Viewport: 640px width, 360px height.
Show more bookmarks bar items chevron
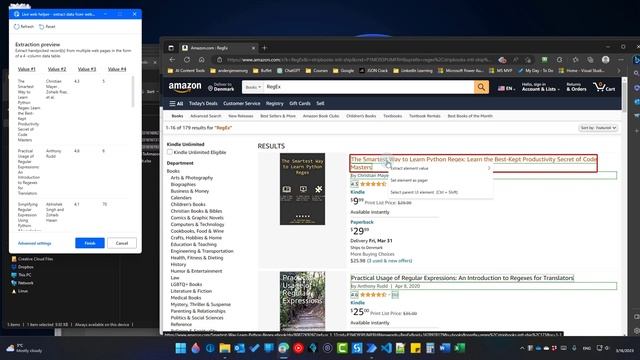coord(619,71)
